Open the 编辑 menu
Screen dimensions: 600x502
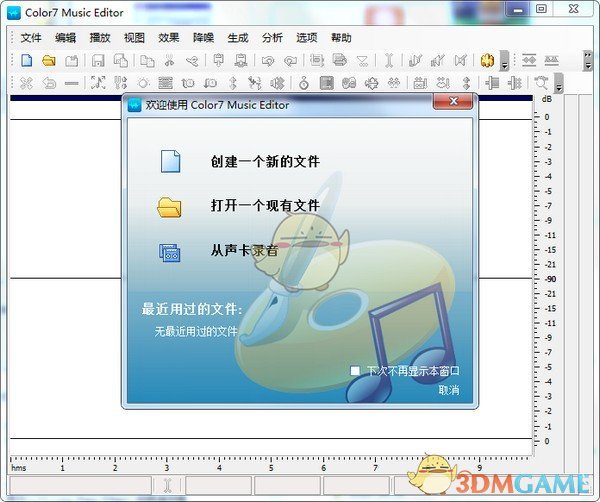coord(65,37)
